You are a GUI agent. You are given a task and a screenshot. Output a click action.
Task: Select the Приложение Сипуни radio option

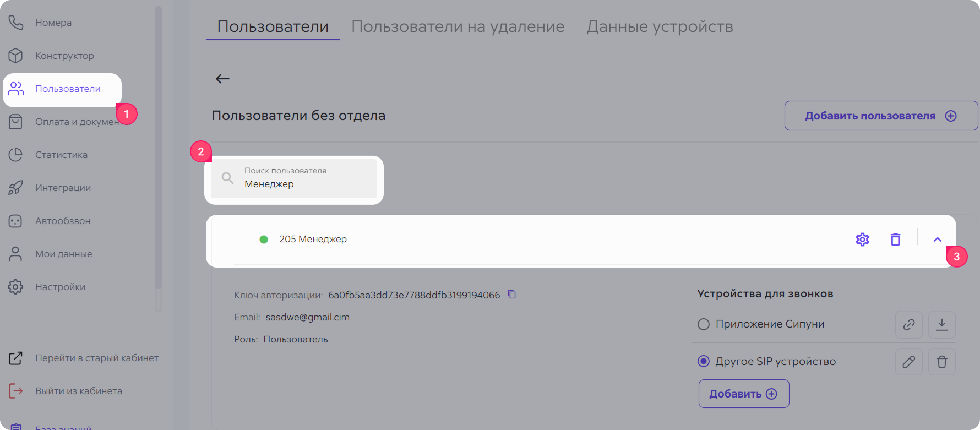(704, 324)
